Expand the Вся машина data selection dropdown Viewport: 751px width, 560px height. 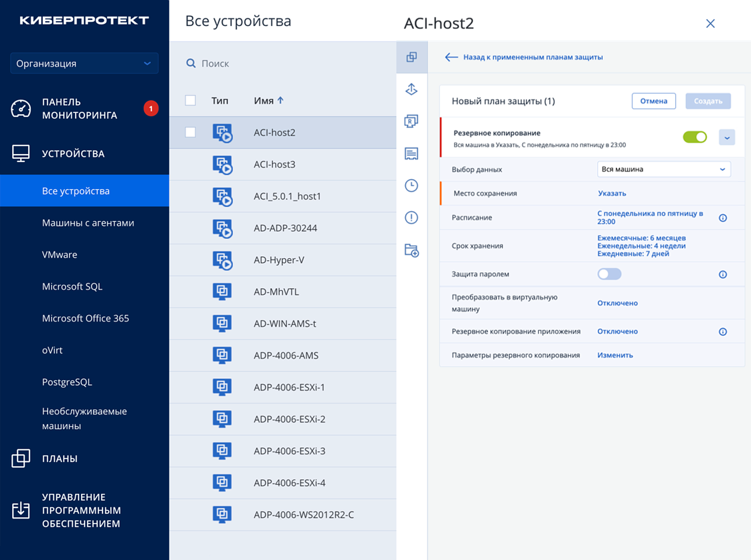(x=663, y=169)
